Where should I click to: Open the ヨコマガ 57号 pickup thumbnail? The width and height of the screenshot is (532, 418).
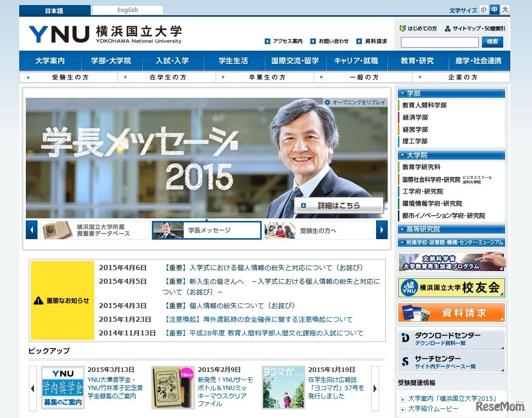click(x=283, y=388)
